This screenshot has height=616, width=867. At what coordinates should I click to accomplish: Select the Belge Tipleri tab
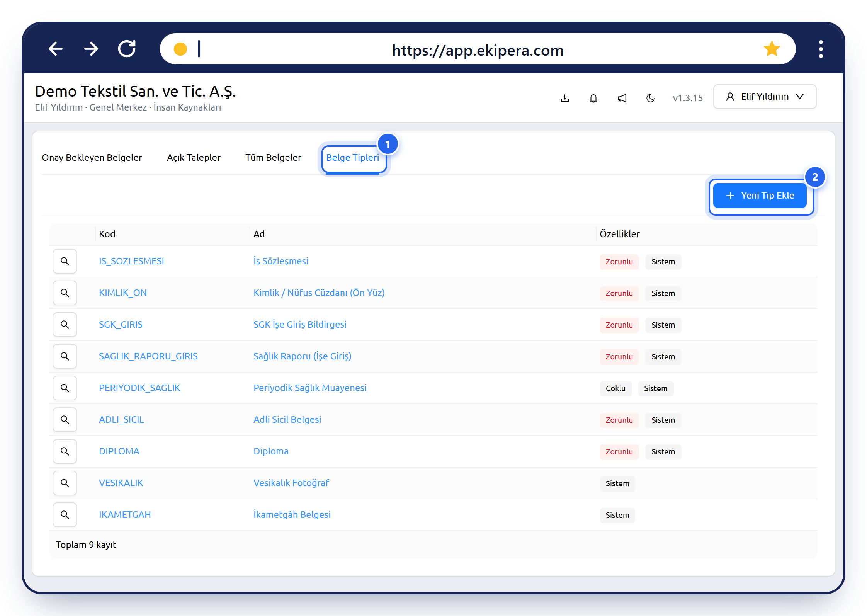(x=353, y=158)
